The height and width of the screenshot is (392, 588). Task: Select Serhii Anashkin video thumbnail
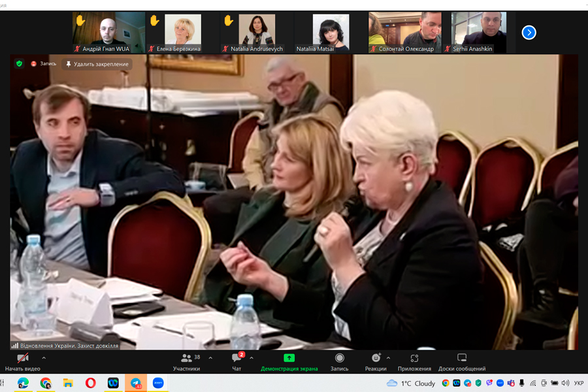click(479, 32)
